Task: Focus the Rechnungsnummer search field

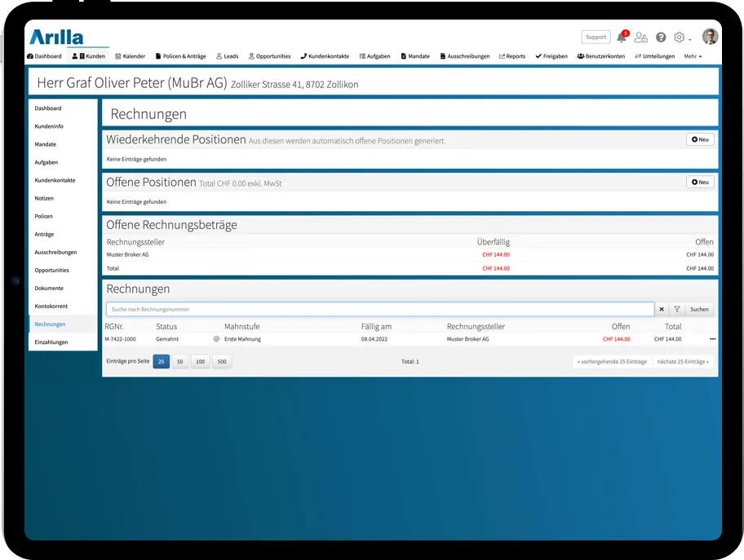Action: [380, 309]
